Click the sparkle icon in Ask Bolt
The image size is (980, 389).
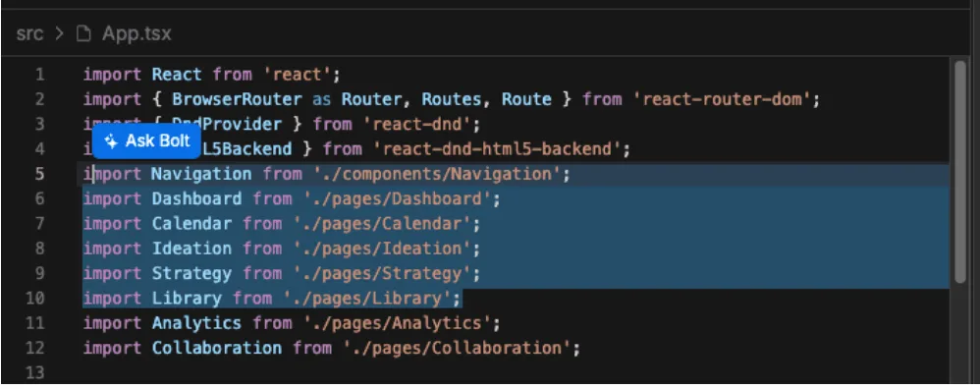[x=111, y=141]
